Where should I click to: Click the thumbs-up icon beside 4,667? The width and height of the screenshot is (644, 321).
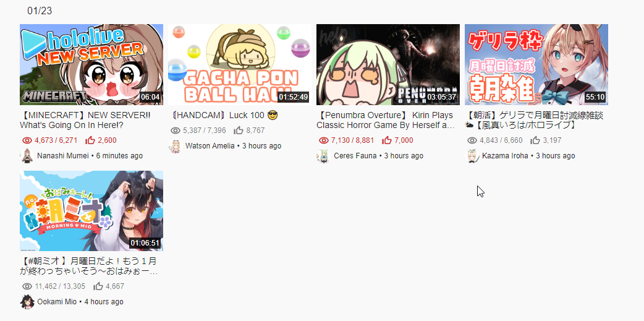click(98, 286)
